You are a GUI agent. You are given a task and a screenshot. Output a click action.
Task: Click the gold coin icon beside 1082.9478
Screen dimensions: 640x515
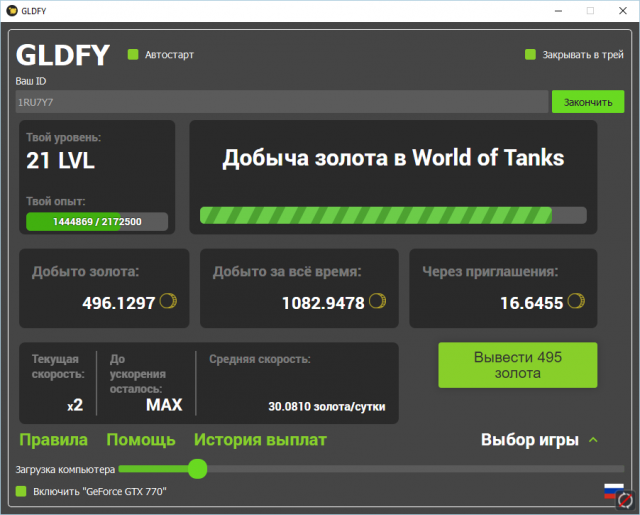[x=377, y=301]
